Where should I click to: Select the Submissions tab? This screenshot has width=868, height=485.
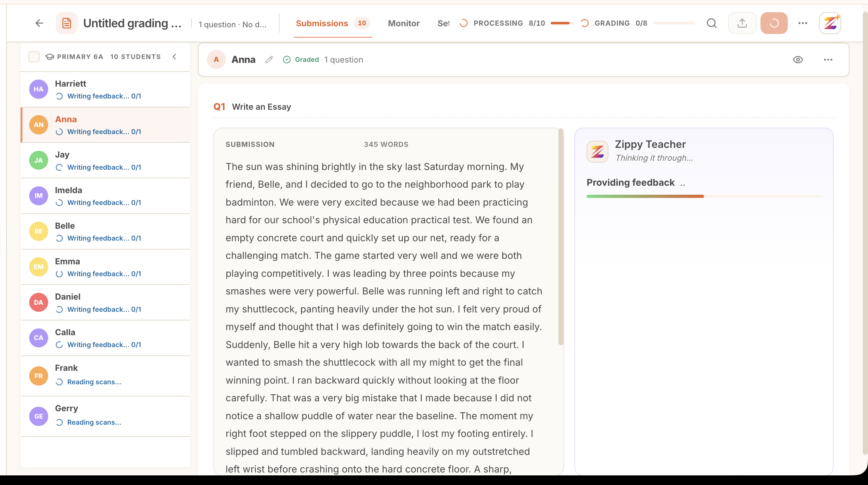tap(333, 23)
